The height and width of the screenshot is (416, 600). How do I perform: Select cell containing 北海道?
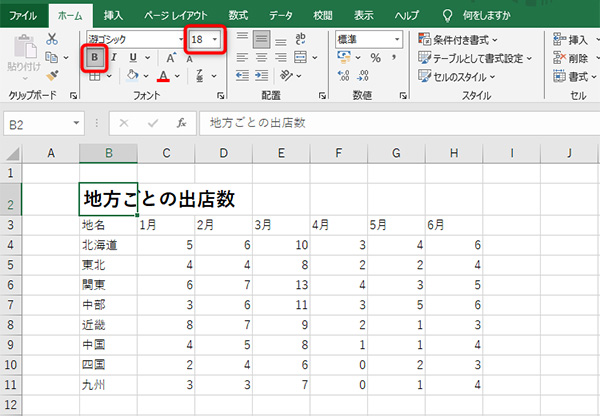108,244
